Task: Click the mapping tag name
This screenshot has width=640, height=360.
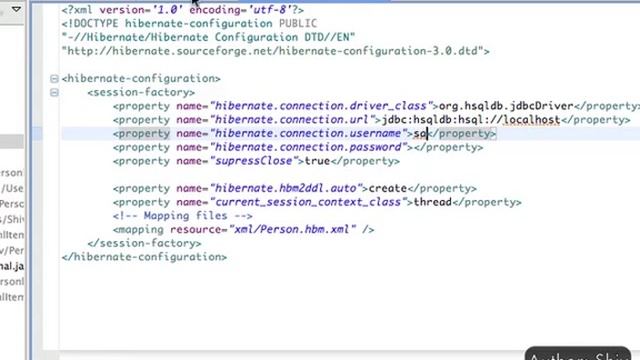Action: pyautogui.click(x=141, y=230)
